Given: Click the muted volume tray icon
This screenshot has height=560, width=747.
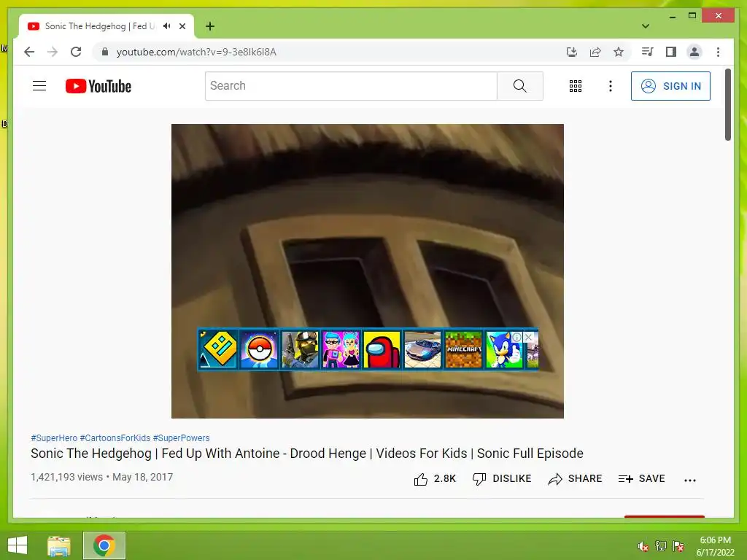Looking at the screenshot, I should [x=643, y=546].
